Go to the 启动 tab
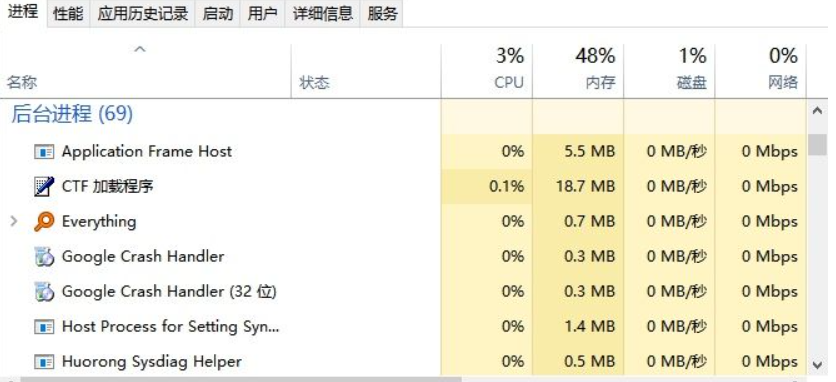The image size is (836, 382). tap(218, 14)
